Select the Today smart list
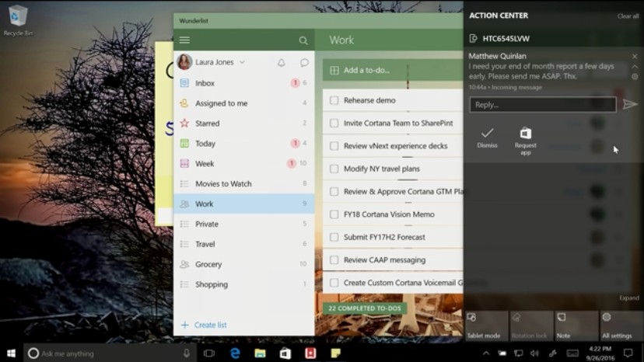Viewport: 644px width, 362px height. click(244, 143)
